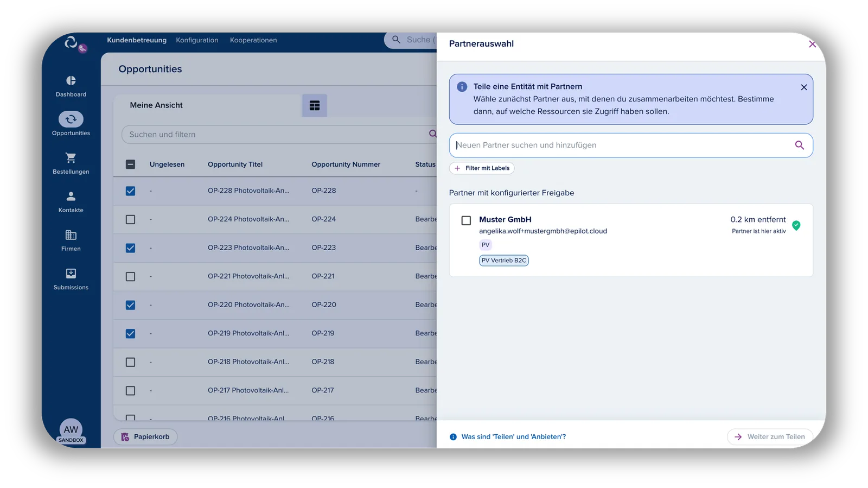The image size is (868, 488).
Task: Open OP-219 Photovoltaik opportunity title
Action: 248,333
